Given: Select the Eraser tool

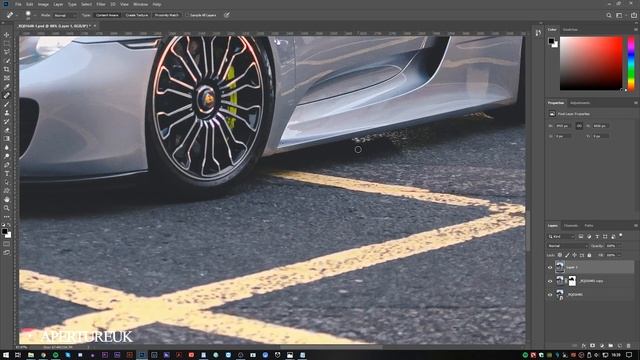Looking at the screenshot, I should click(x=7, y=130).
